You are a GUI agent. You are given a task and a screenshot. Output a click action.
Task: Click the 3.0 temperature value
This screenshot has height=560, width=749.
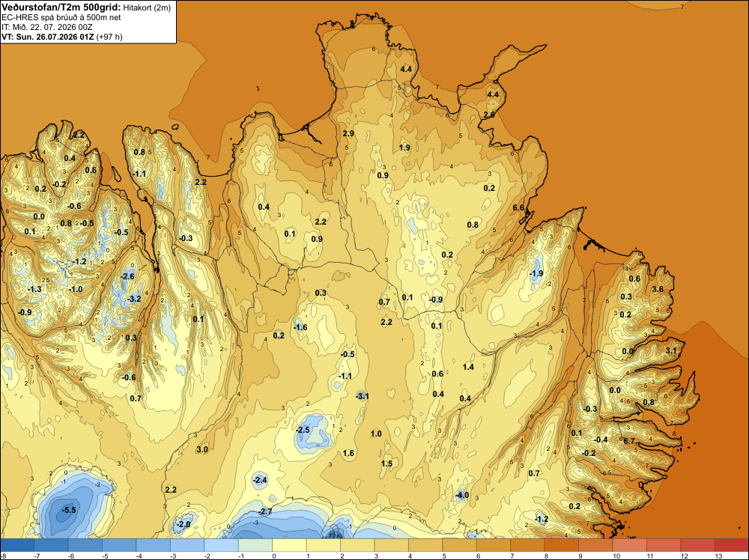point(202,449)
